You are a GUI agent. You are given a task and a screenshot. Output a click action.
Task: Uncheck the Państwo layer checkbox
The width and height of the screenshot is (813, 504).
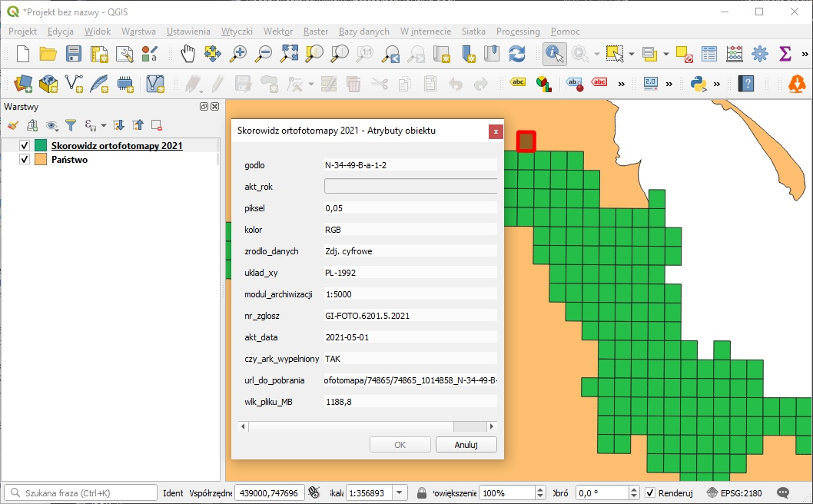click(x=25, y=160)
